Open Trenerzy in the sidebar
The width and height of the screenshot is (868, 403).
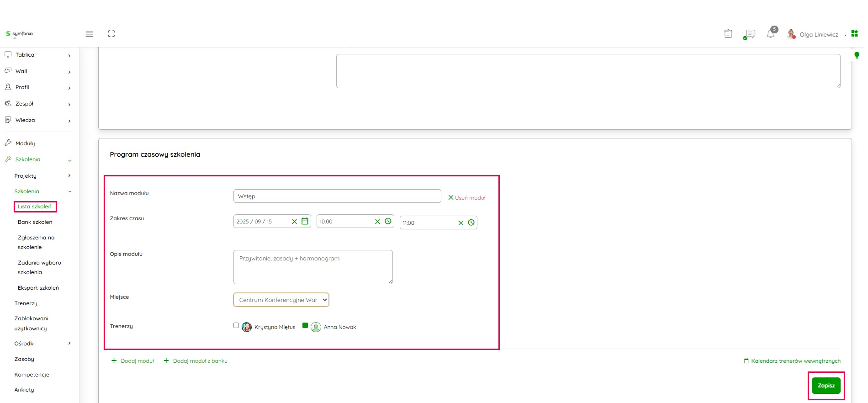tap(26, 303)
